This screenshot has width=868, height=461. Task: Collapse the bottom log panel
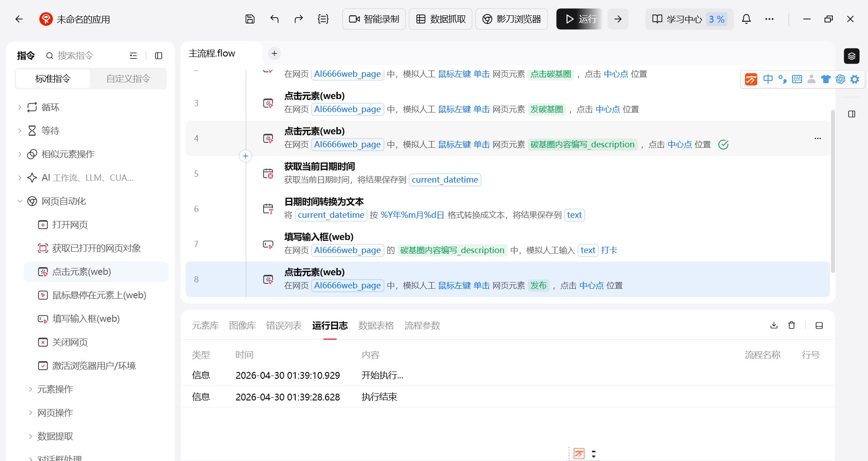coord(819,325)
